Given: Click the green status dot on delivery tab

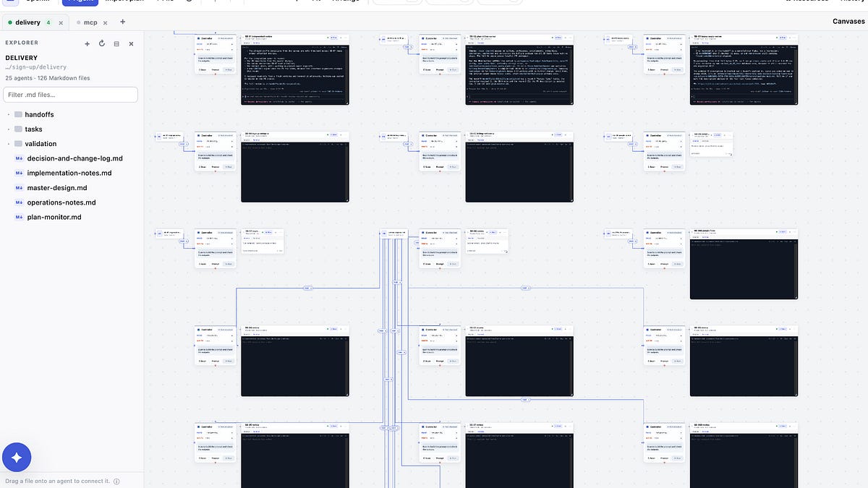Looking at the screenshot, I should (10, 22).
